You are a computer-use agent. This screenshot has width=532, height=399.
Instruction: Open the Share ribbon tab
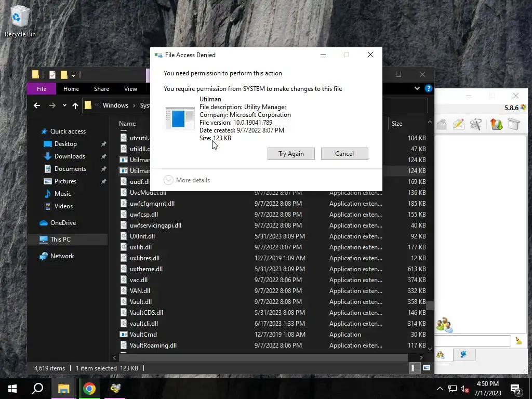coord(101,89)
